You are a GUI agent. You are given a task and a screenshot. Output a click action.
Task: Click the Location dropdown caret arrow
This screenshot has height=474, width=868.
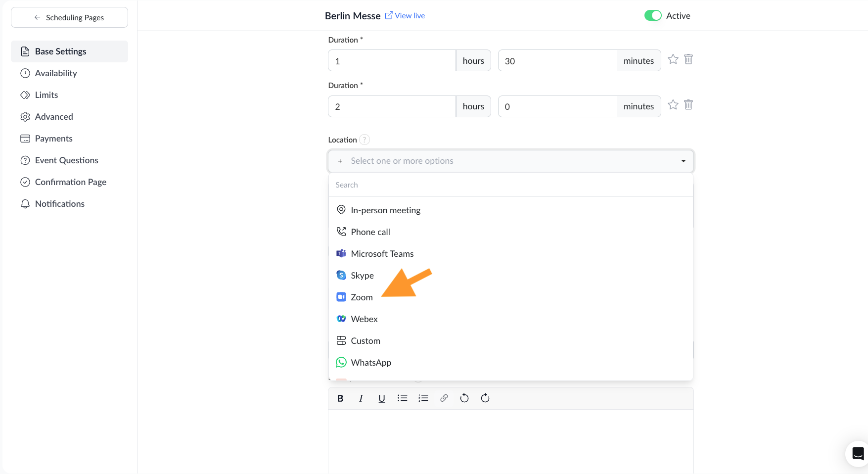[x=683, y=161]
